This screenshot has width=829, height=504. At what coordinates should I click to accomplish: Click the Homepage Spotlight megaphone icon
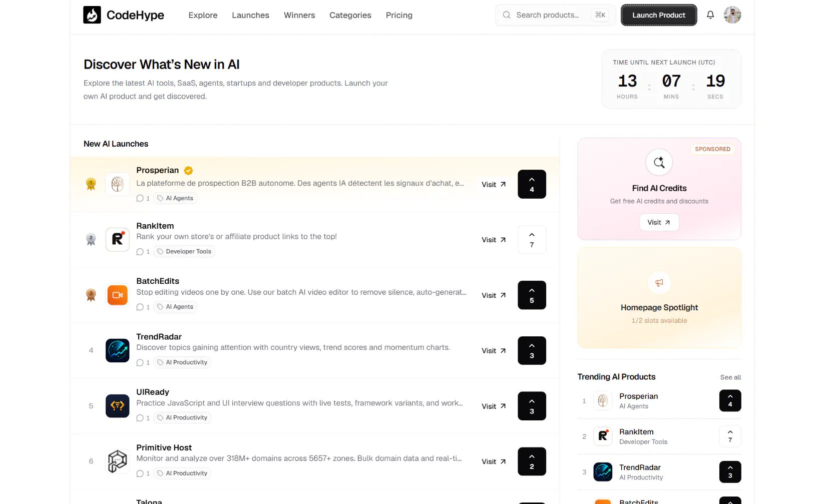pyautogui.click(x=659, y=283)
